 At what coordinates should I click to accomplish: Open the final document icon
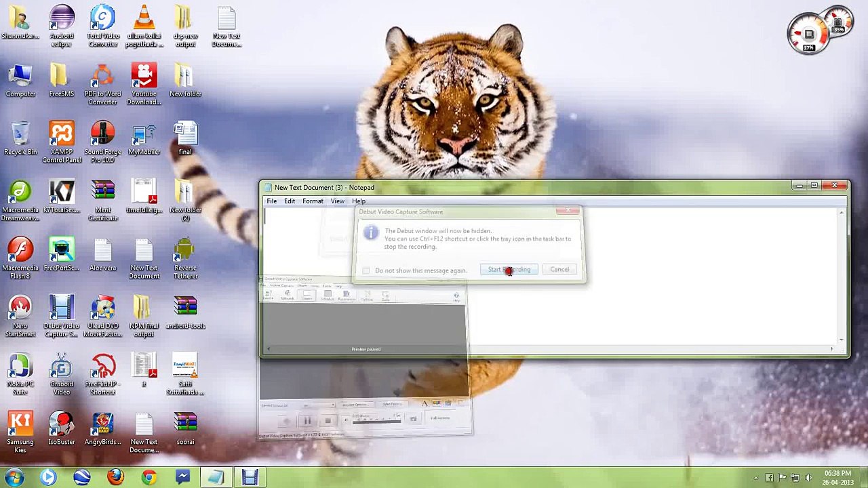[x=185, y=138]
